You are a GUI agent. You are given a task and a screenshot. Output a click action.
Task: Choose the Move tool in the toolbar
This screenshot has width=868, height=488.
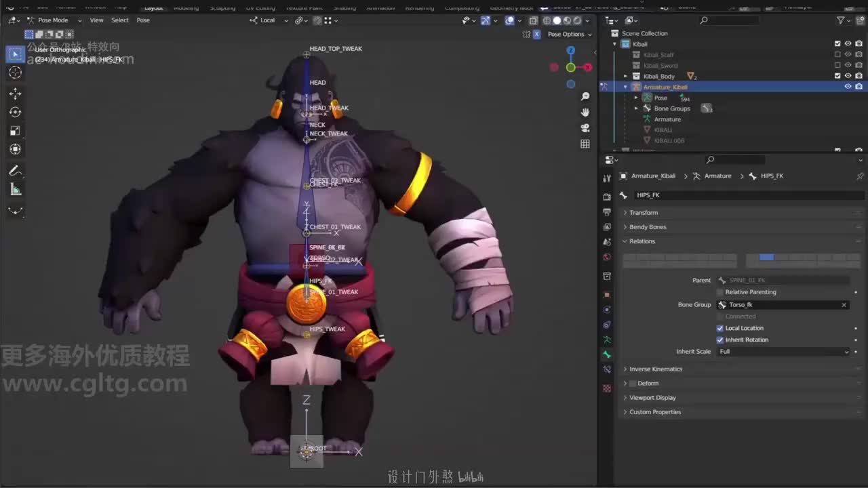pos(16,94)
